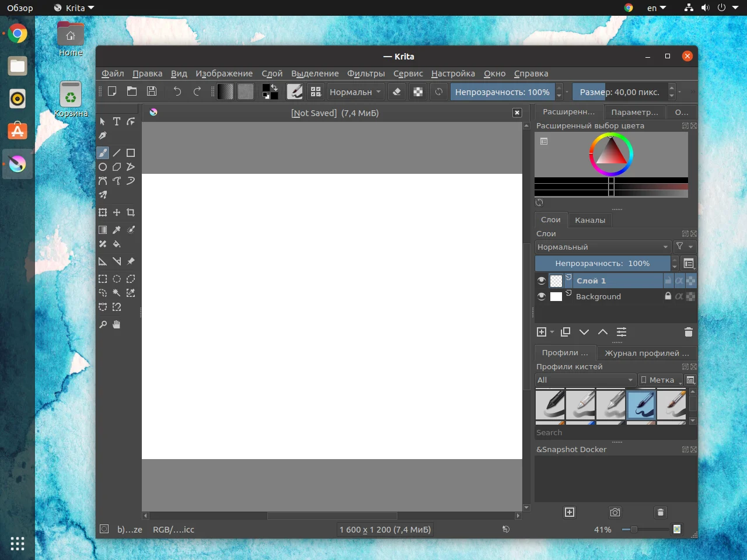Toggle visibility of Слой 1
Screen dimensions: 747x560
542,281
